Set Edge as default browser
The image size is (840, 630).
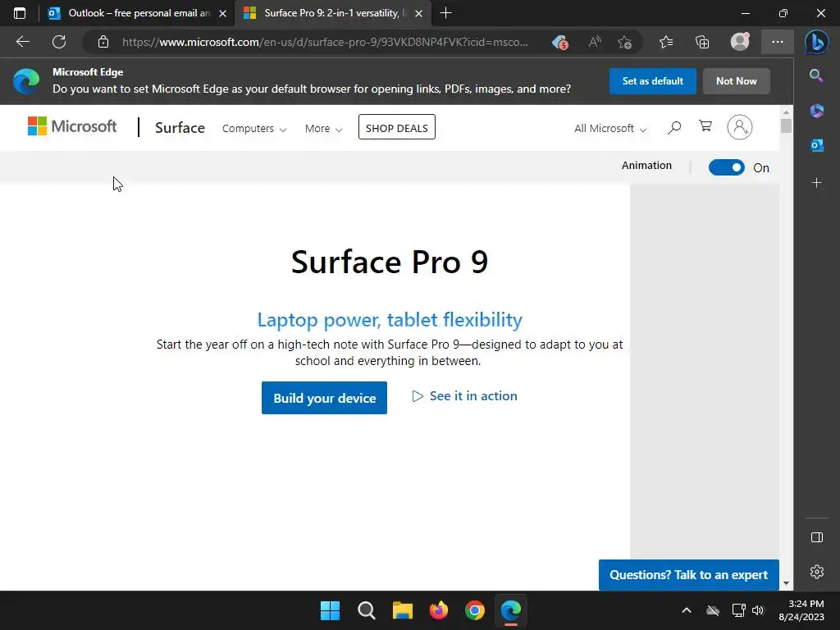[652, 81]
